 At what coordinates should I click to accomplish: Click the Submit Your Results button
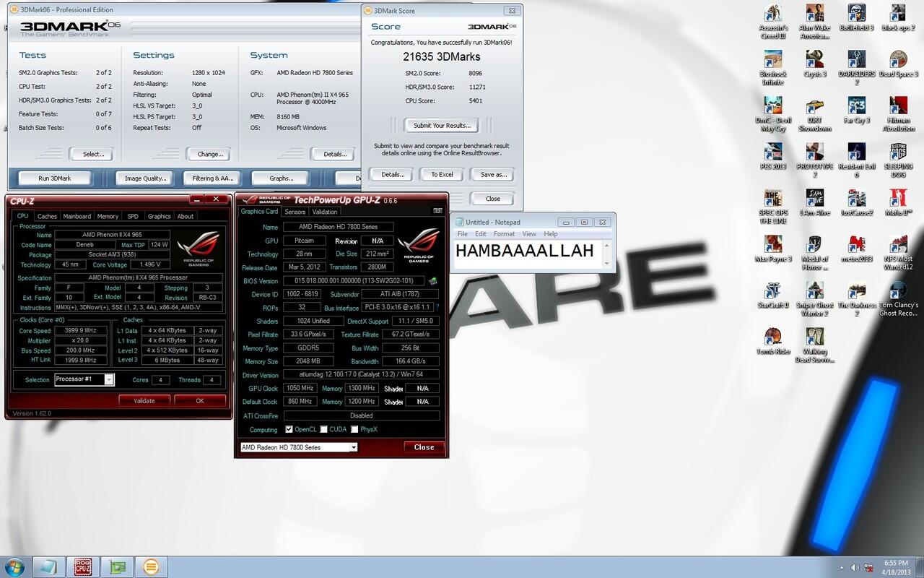pos(442,126)
